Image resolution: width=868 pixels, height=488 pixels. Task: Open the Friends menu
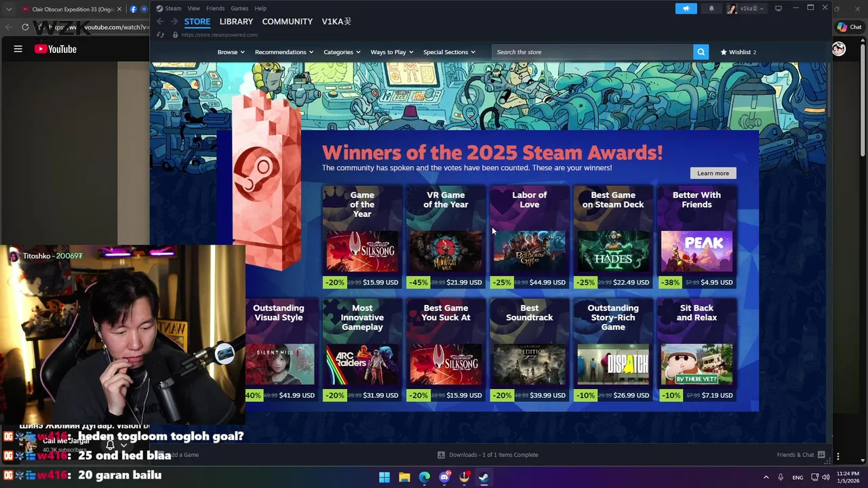(215, 8)
